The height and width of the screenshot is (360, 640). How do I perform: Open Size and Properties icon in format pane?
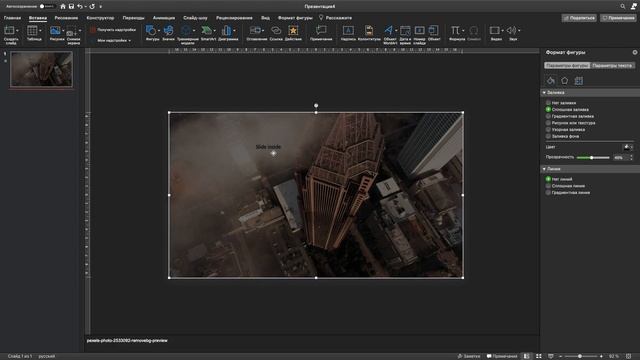[x=579, y=80]
